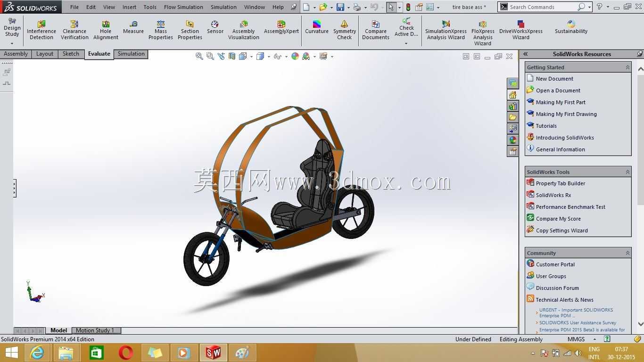This screenshot has width=644, height=362.
Task: Open the File Explorer task pane tab
Action: [512, 117]
